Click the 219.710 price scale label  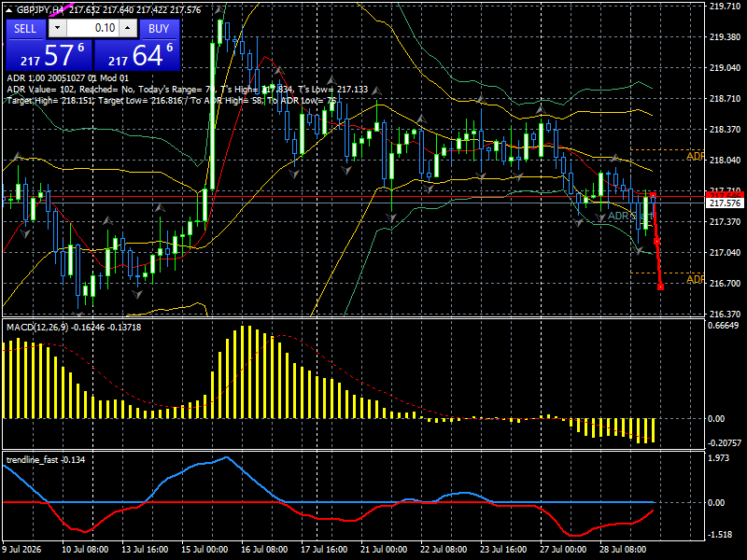[725, 7]
